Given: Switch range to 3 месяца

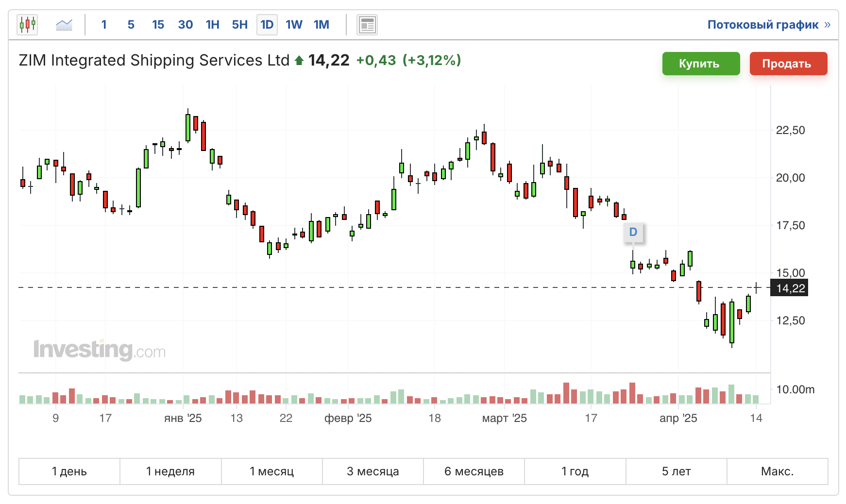Looking at the screenshot, I should 373,471.
